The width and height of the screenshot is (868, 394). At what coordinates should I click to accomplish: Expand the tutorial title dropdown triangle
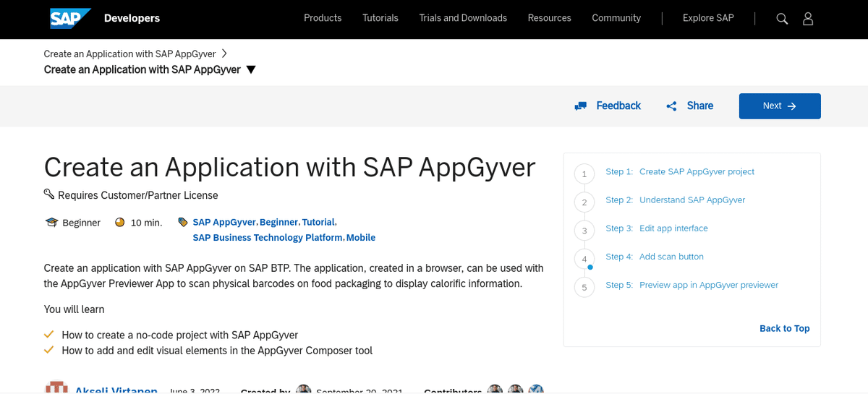click(x=251, y=70)
